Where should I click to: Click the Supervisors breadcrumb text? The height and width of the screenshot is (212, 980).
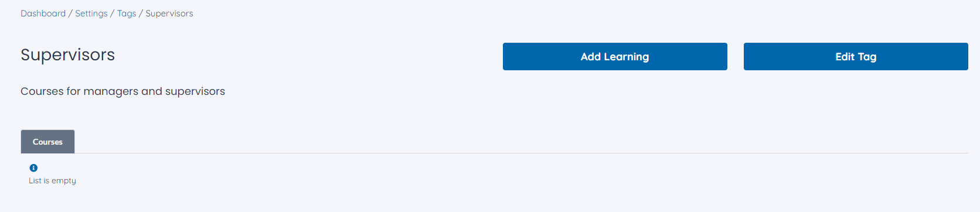click(x=169, y=13)
